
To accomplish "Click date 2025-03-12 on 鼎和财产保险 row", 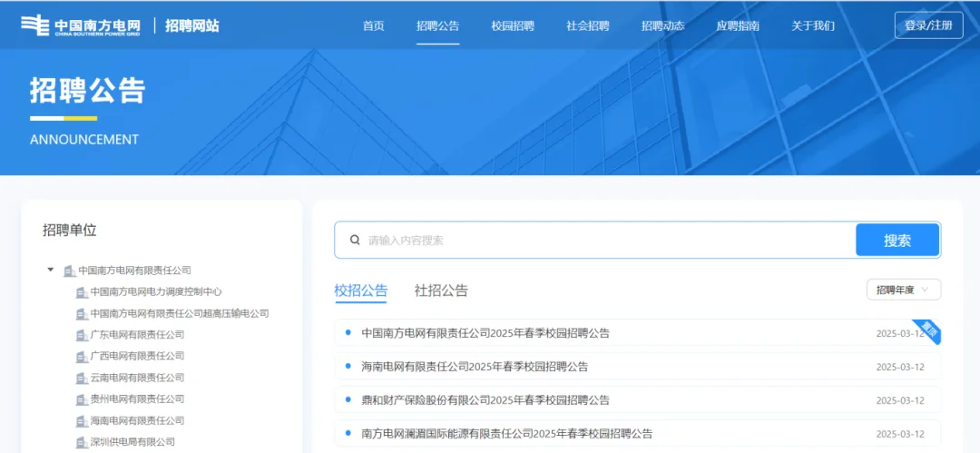I will point(900,400).
